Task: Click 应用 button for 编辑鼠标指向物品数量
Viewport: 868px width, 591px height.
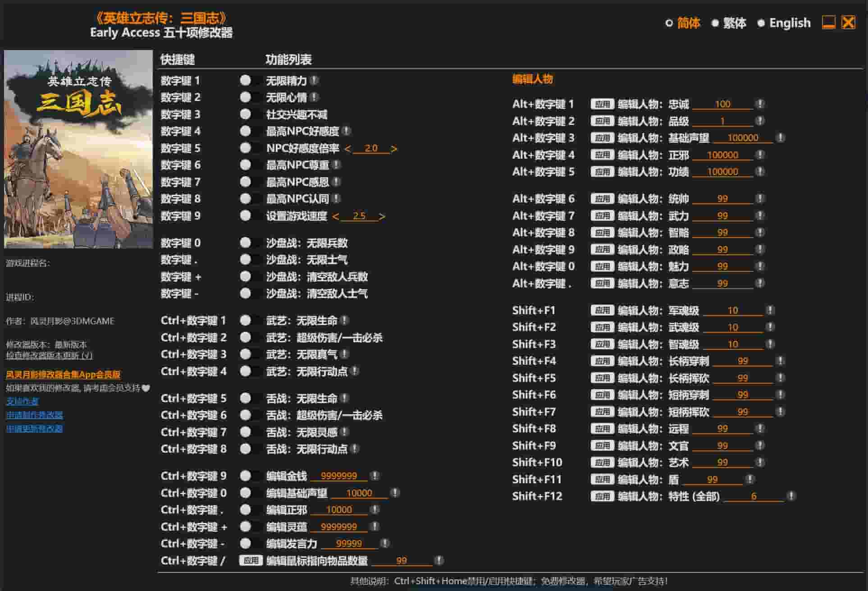Action: [251, 560]
